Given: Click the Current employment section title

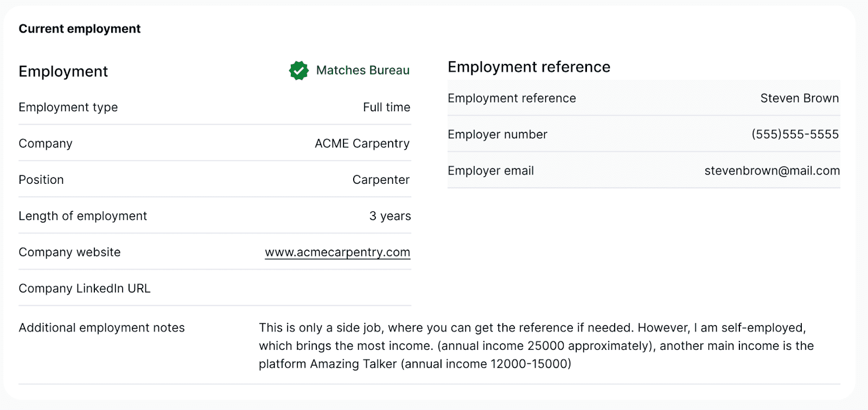Looking at the screenshot, I should tap(80, 29).
